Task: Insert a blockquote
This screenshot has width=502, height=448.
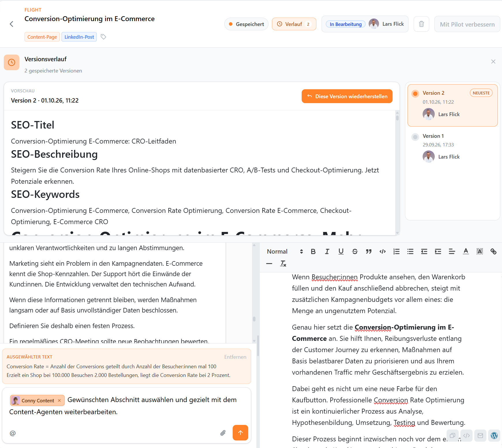Action: tap(369, 251)
